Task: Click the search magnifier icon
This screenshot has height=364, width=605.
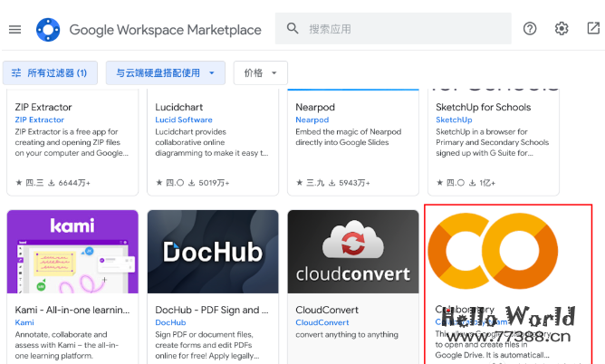Action: pos(293,29)
